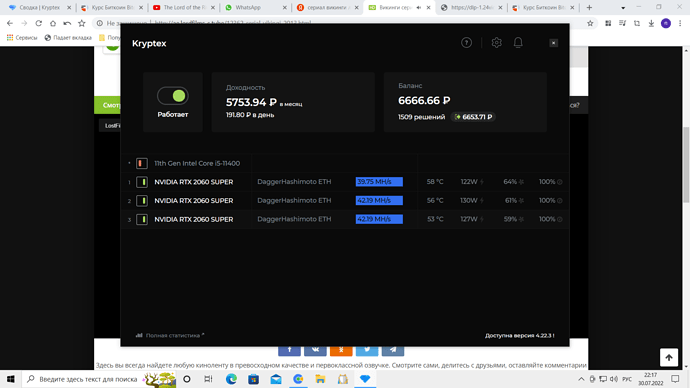Click the 39.75 MH/s hashrate bar
The width and height of the screenshot is (690, 388).
[379, 182]
